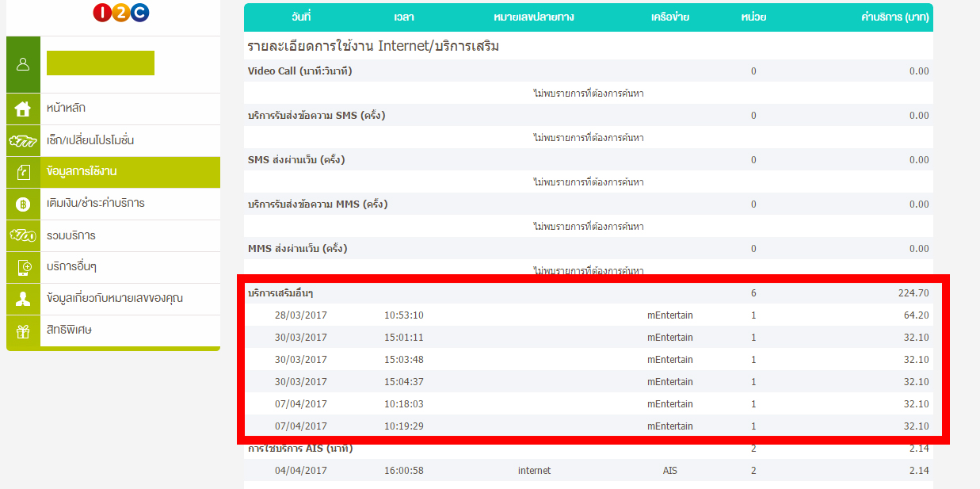Screen dimensions: 980x489
Task: Click the 12C logo
Action: (x=121, y=13)
